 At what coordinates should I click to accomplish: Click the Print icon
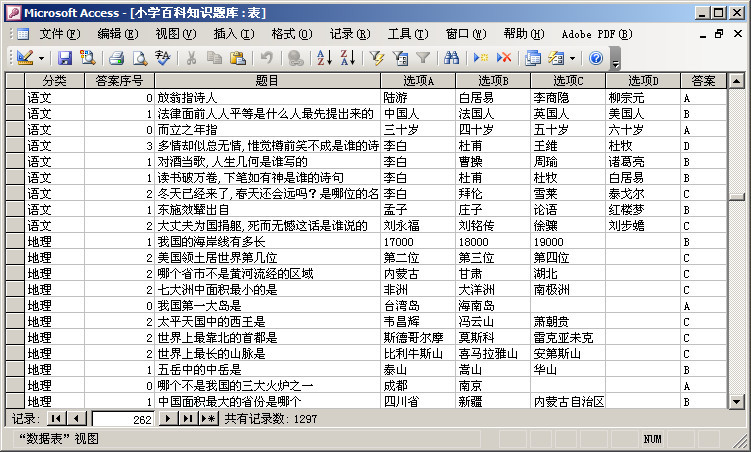coord(116,58)
